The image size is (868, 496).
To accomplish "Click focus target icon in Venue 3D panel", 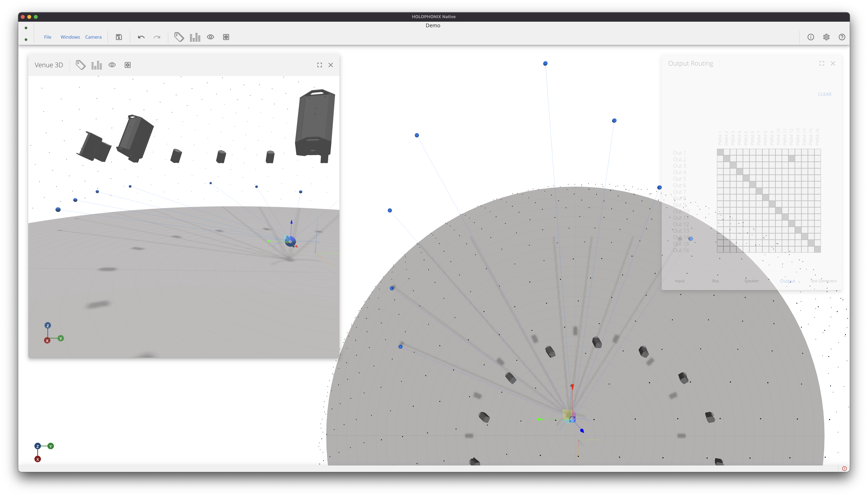I will pos(128,65).
